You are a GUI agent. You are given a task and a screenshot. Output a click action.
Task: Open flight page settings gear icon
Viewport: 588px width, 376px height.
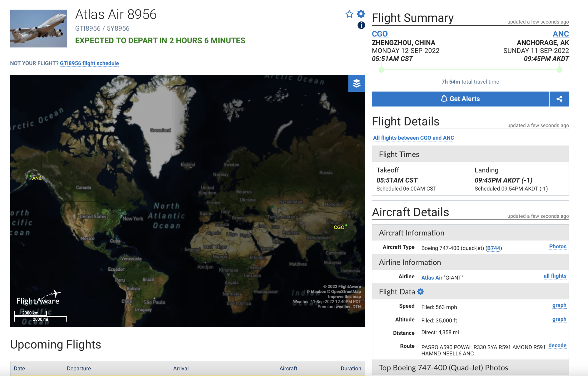[361, 14]
